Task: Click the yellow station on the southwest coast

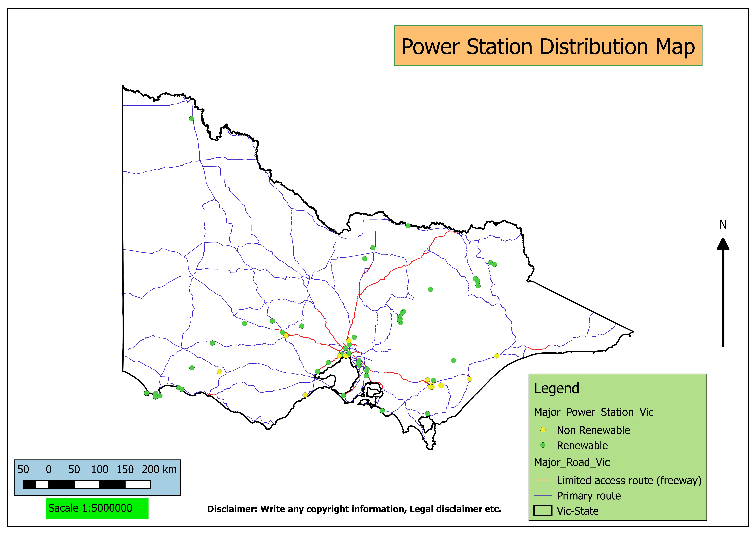Action: [305, 395]
